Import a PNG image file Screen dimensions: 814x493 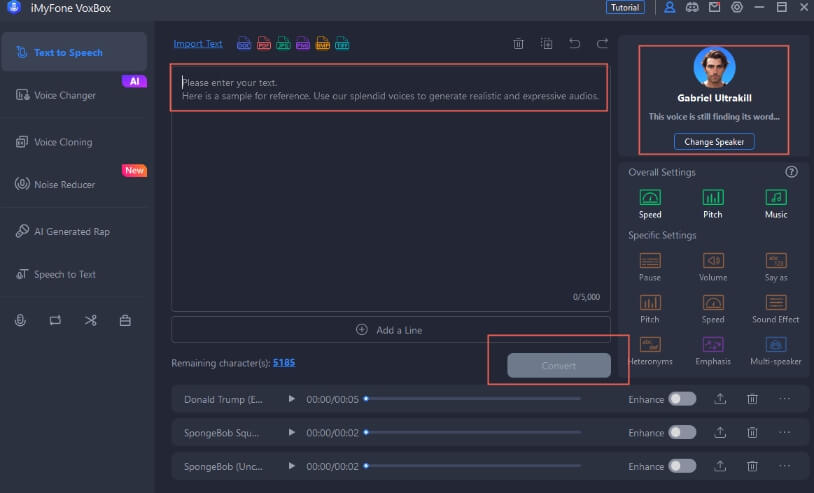tap(303, 44)
